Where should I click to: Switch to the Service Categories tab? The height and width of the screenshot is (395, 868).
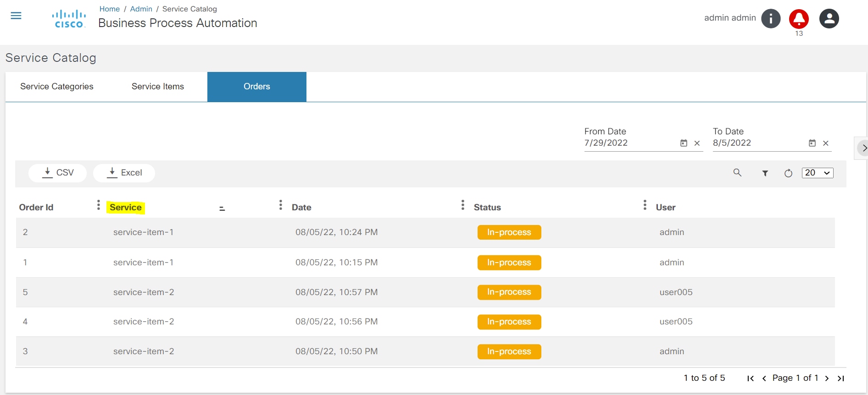pos(57,87)
